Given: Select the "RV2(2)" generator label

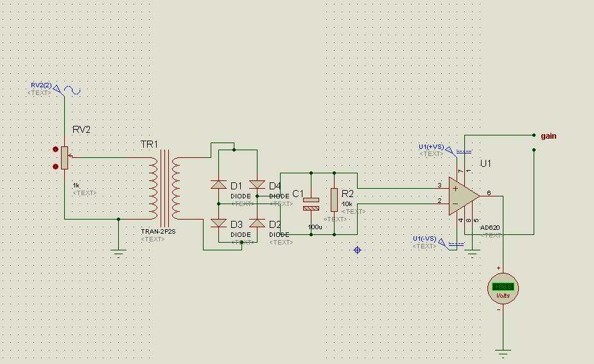Looking at the screenshot, I should point(41,85).
